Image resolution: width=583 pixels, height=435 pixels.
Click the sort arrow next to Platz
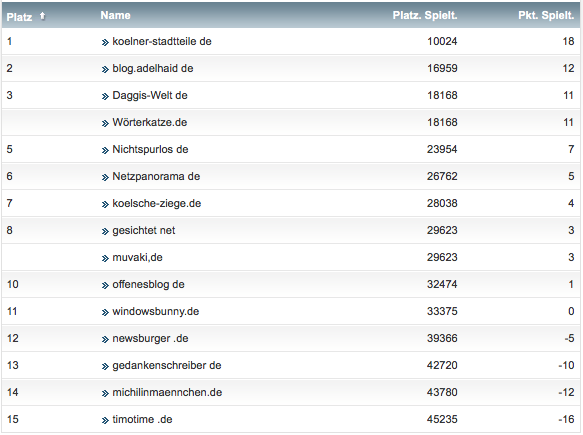coord(42,16)
